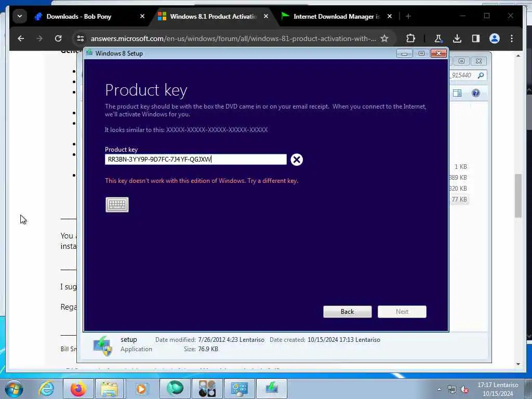532x399 pixels.
Task: Open the browser extensions puzzle icon
Action: (410, 38)
